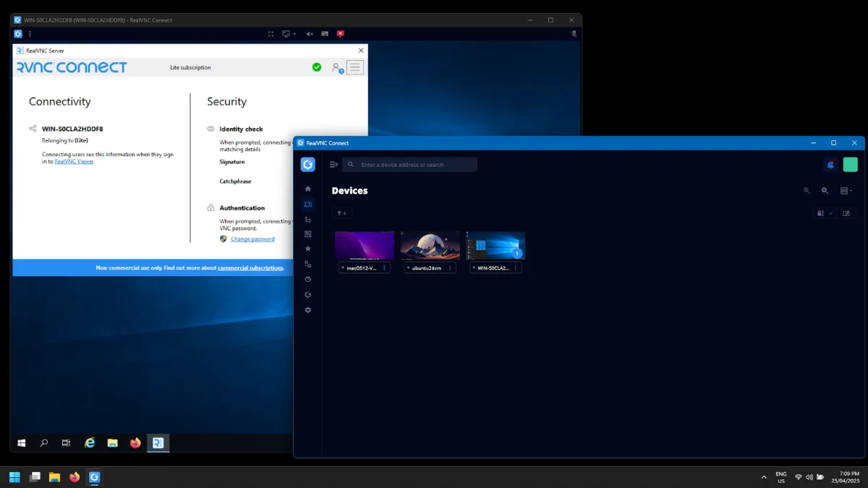Open options menu for ubuntu24vm device
The image size is (868, 488).
coord(450,267)
